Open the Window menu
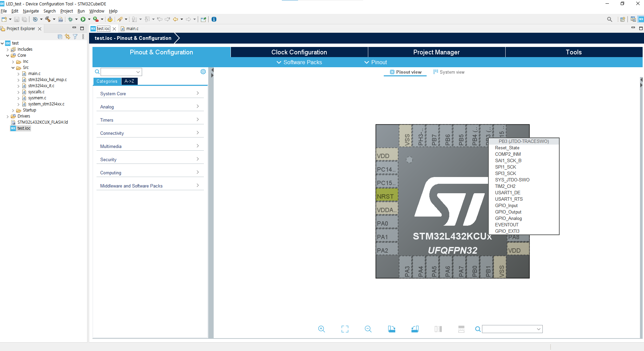Image resolution: width=644 pixels, height=351 pixels. pos(97,11)
